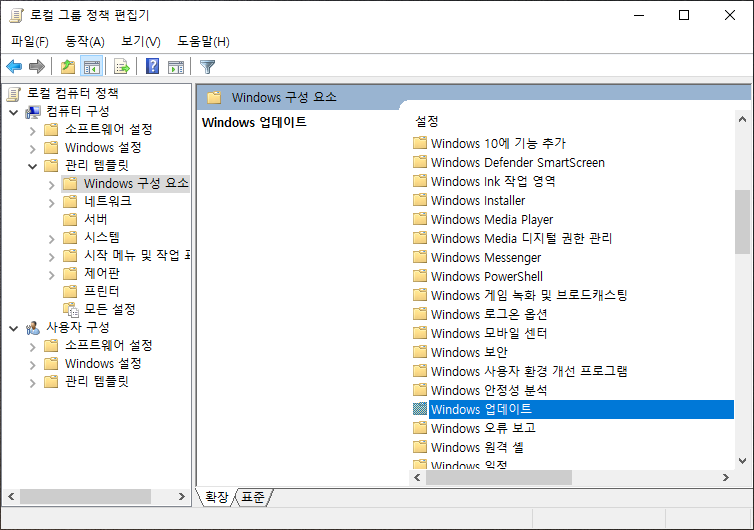754x530 pixels.
Task: Select Windows Ink 작업 영역 entry
Action: [493, 181]
